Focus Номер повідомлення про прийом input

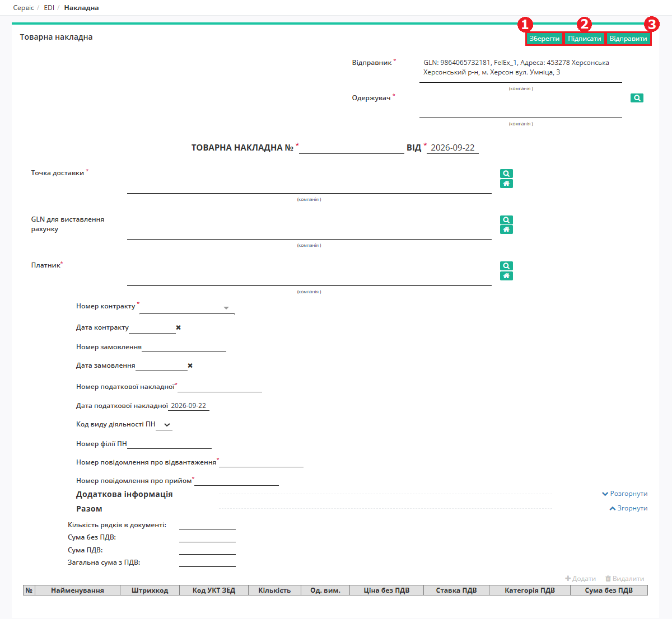[x=236, y=481]
